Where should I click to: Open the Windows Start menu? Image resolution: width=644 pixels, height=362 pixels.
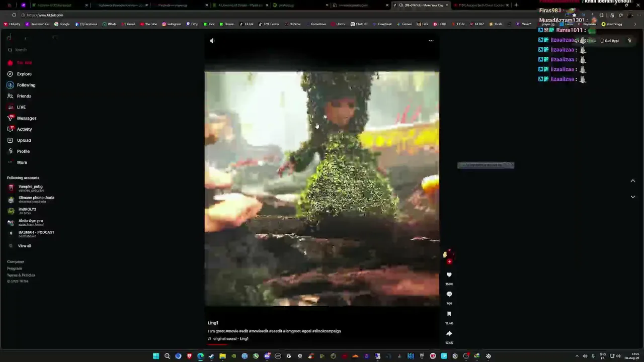click(x=156, y=356)
